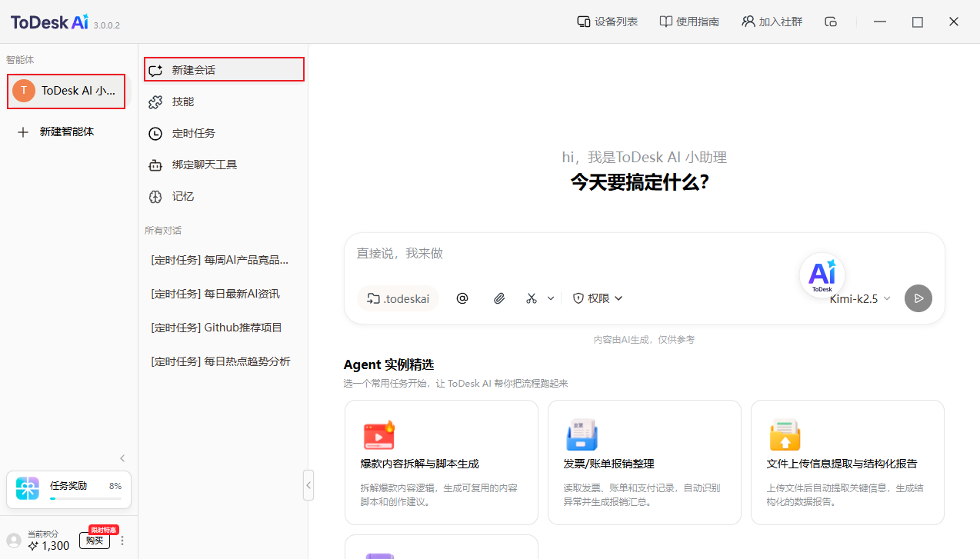The height and width of the screenshot is (559, 980).
Task: Click the send message arrow button
Action: 918,298
